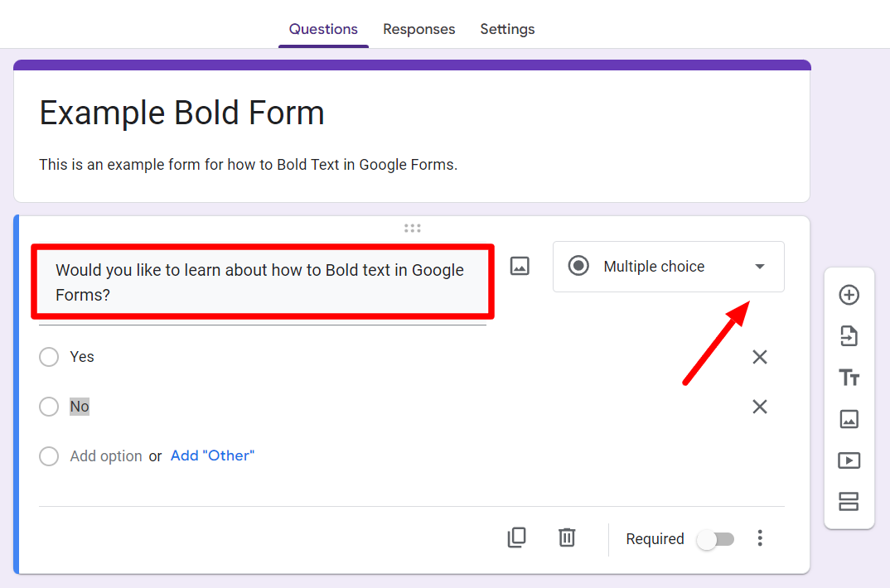Add a video using the video icon
Image resolution: width=890 pixels, height=588 pixels.
point(849,460)
